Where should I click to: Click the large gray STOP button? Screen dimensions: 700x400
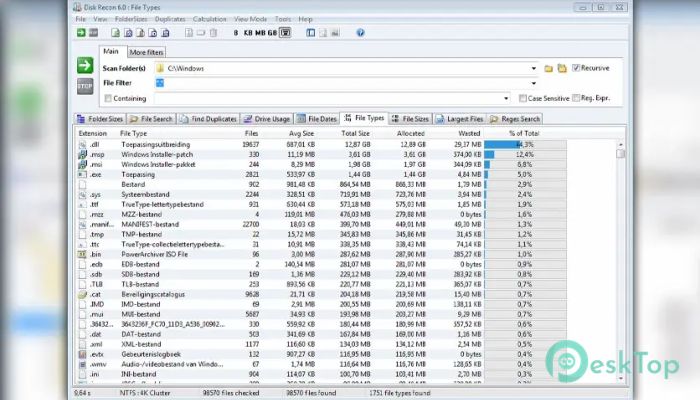(x=85, y=86)
